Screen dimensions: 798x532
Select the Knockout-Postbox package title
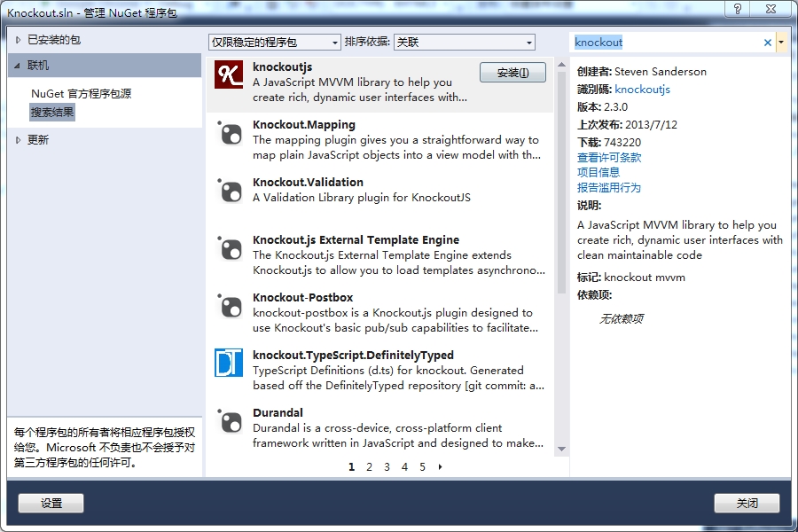pyautogui.click(x=303, y=297)
